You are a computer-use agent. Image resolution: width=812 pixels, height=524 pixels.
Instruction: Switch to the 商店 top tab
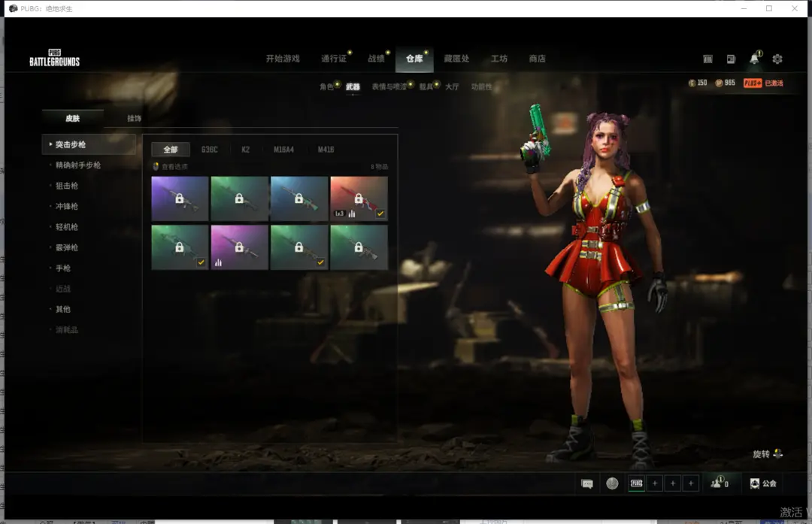pyautogui.click(x=537, y=59)
